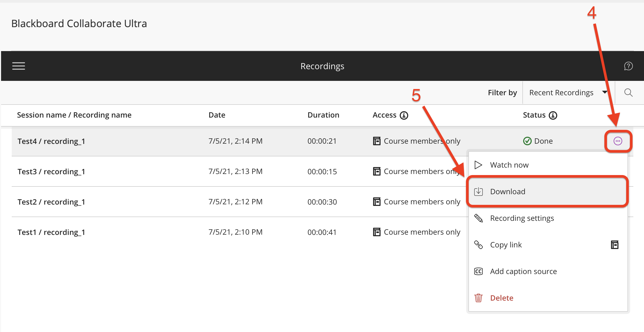Viewport: 644px width, 332px height.
Task: Select Watch now from the menu
Action: pyautogui.click(x=548, y=165)
